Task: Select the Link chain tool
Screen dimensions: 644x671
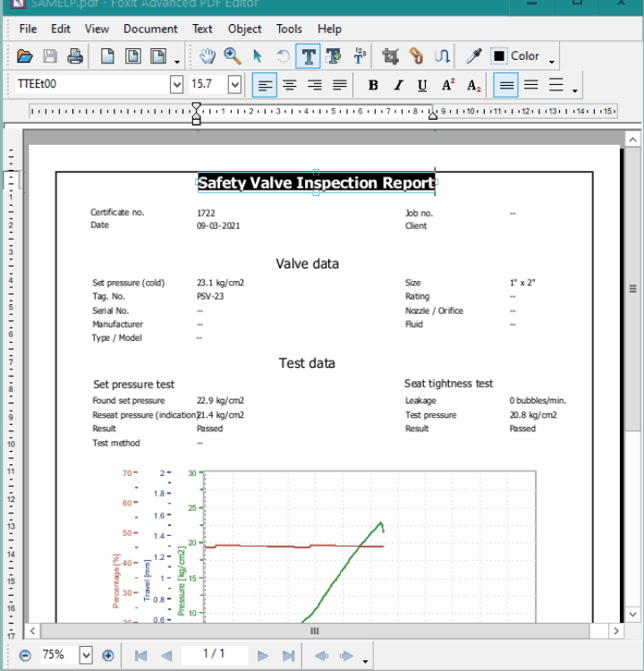Action: pyautogui.click(x=416, y=56)
